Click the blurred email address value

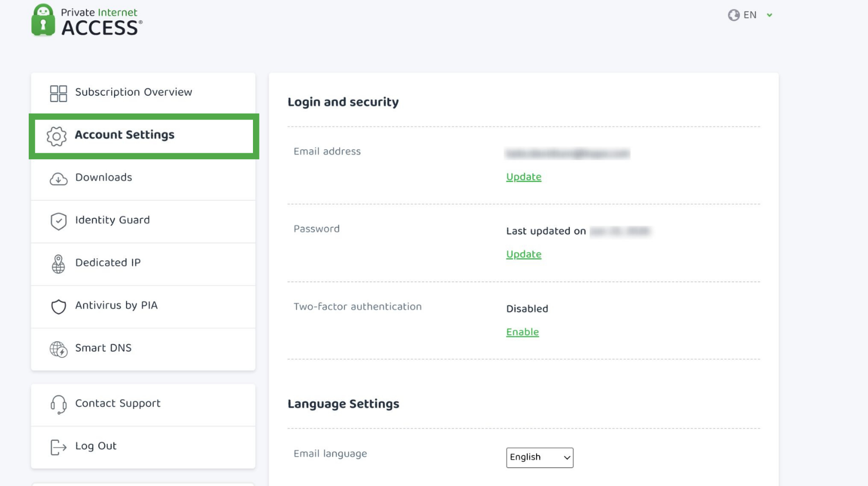click(567, 154)
